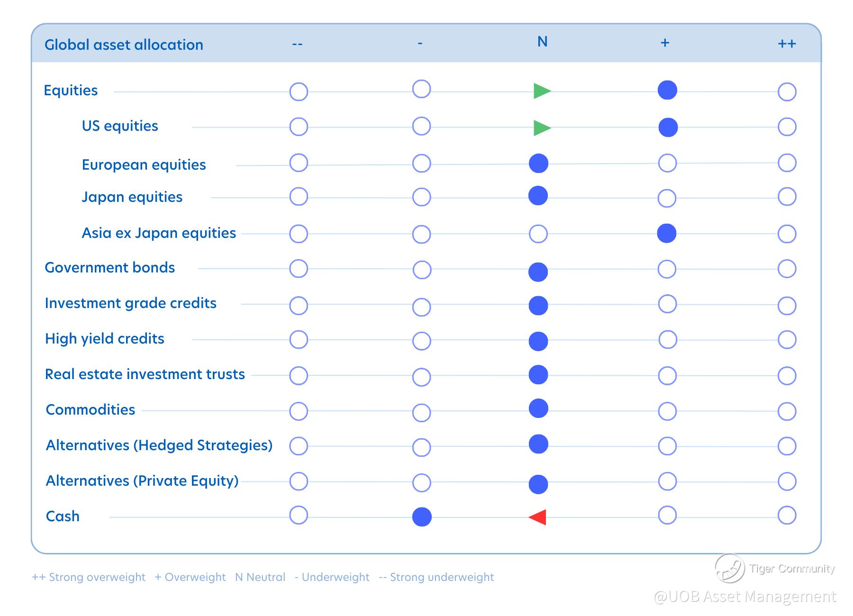Select overweight circle for High yield credits
The height and width of the screenshot is (616, 853).
[x=667, y=340]
